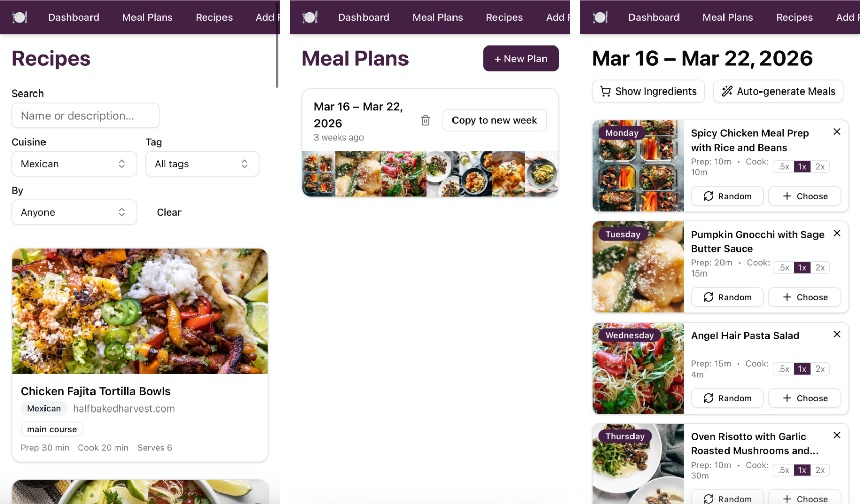Switch to the Meal Plans section
This screenshot has width=860, height=504.
[437, 17]
